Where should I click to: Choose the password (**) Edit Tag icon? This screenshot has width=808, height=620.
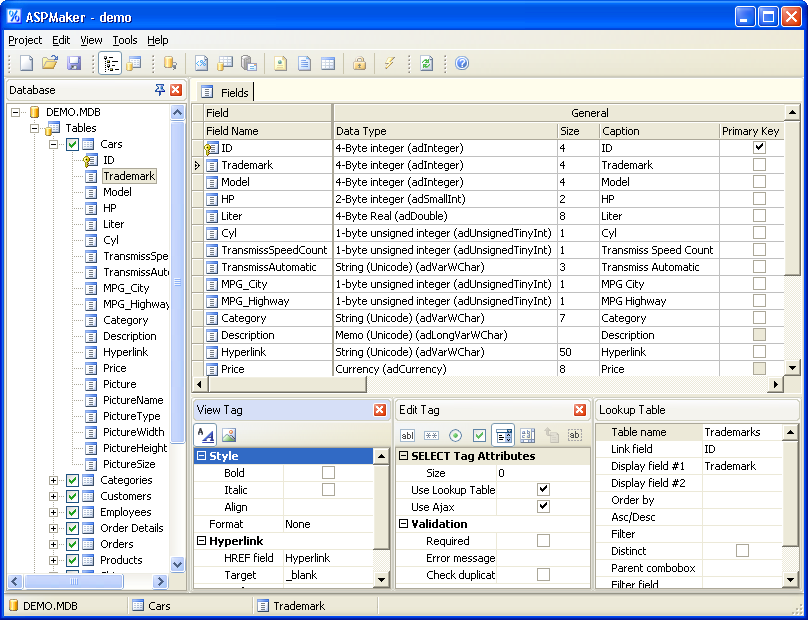(431, 435)
